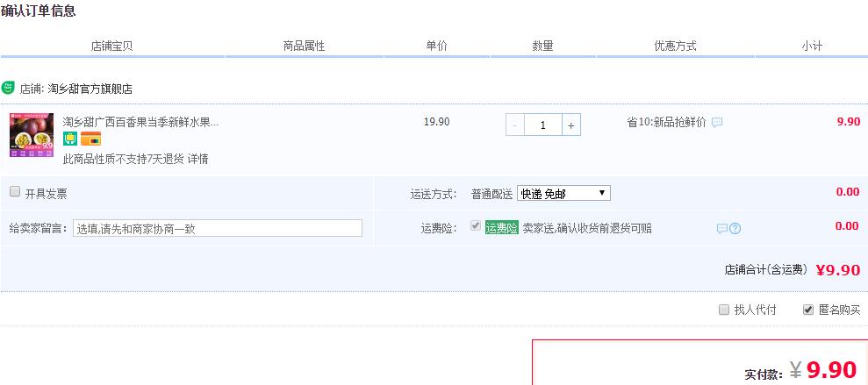Click the 省10:新品抢鲜价 discount text

pyautogui.click(x=666, y=122)
